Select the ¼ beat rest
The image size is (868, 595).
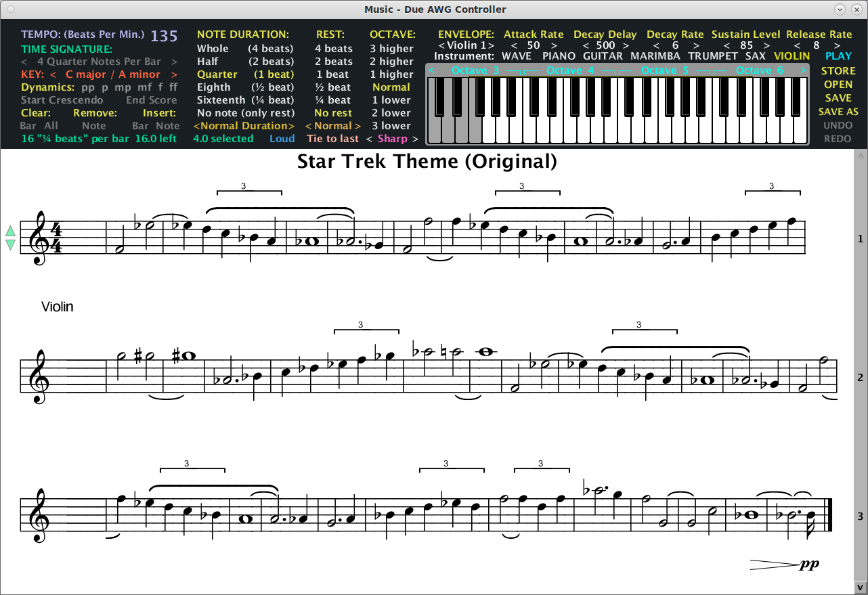334,100
